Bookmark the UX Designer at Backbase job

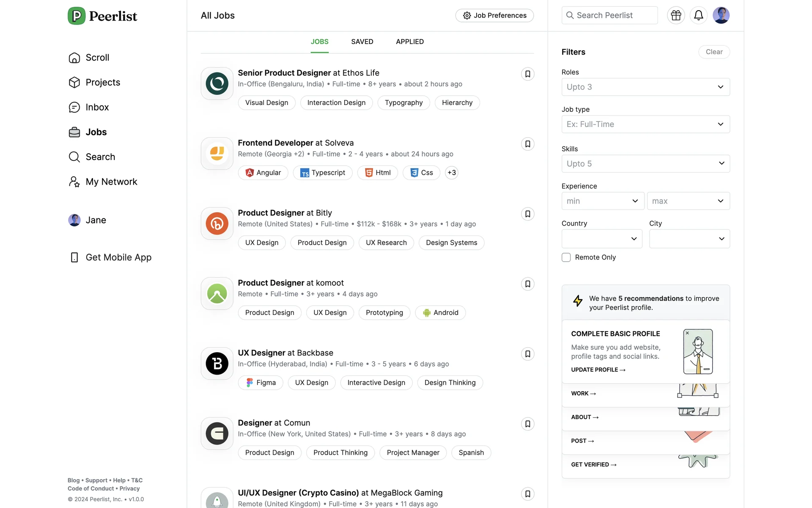coord(527,354)
